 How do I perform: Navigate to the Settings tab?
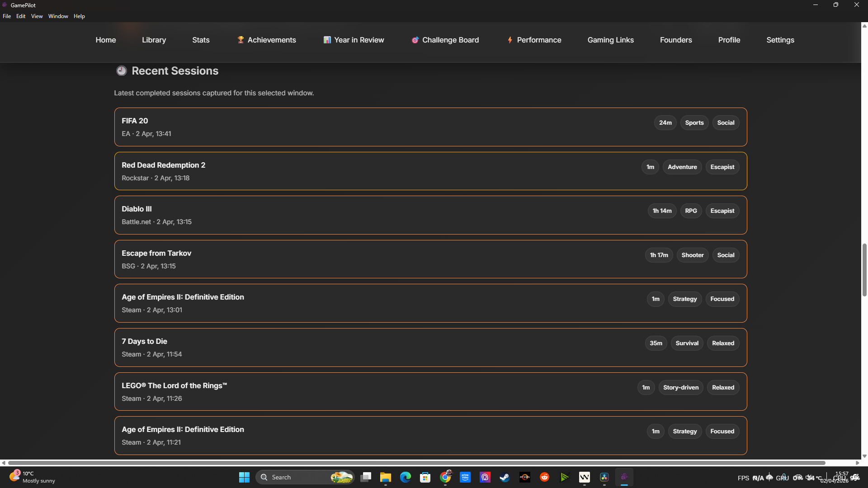click(x=780, y=40)
